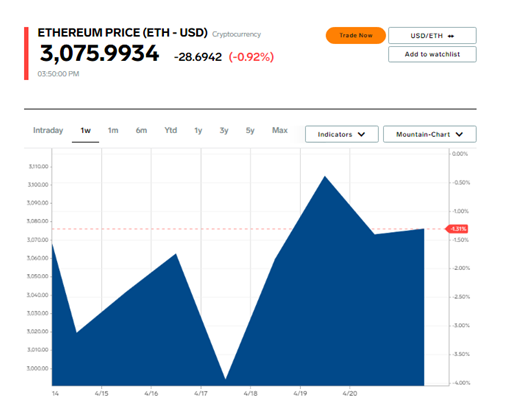Click the 4/15 date axis label
508x419 pixels.
coord(101,394)
